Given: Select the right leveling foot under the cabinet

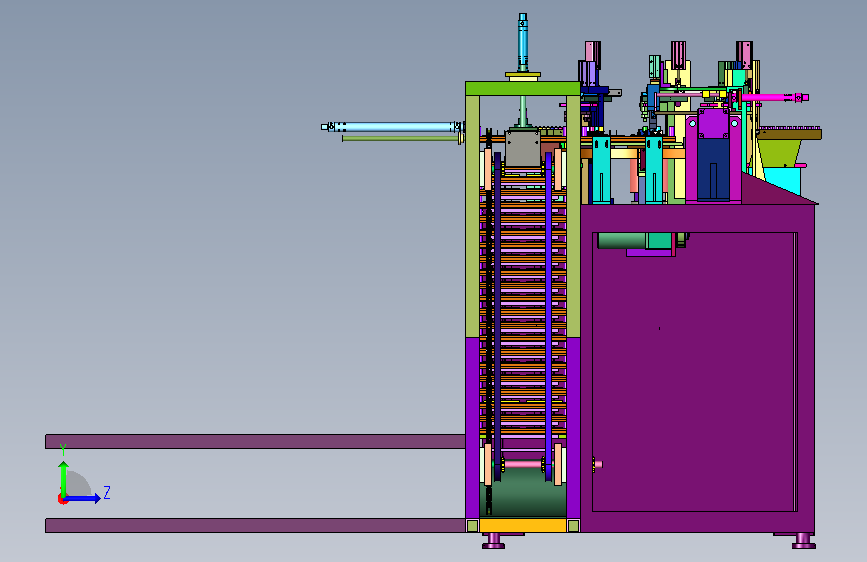Looking at the screenshot, I should point(803,541).
